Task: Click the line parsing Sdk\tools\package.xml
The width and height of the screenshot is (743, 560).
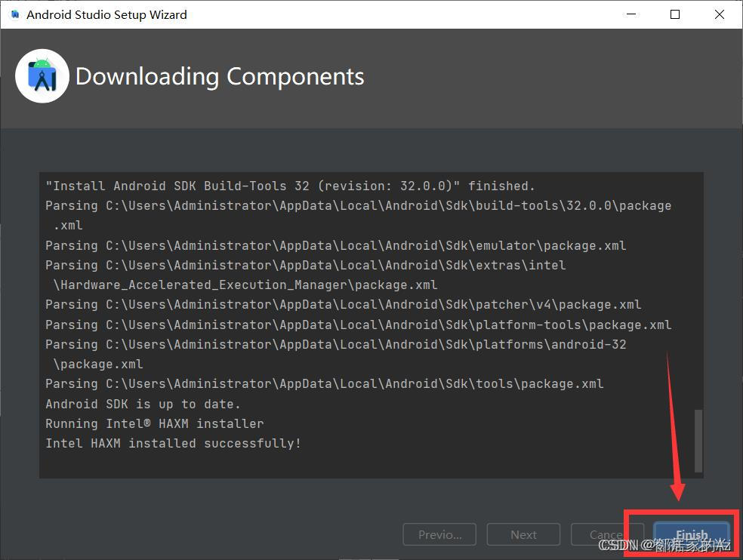Action: click(x=324, y=383)
